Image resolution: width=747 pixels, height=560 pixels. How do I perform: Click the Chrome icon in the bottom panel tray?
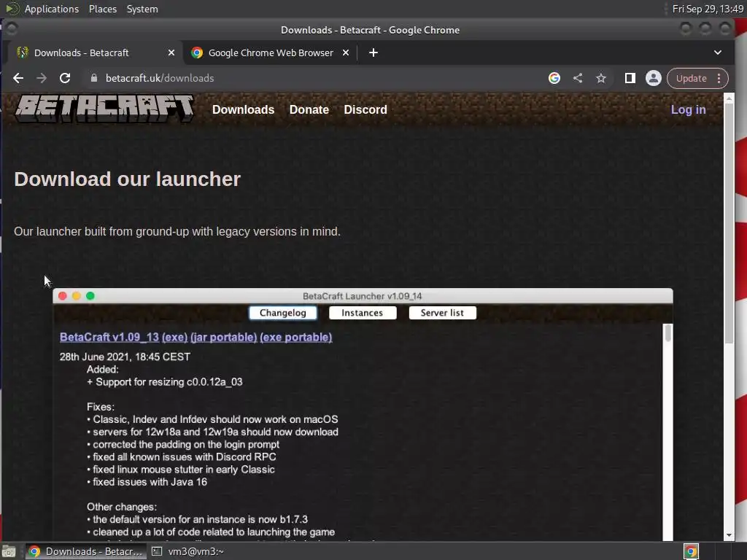(692, 551)
